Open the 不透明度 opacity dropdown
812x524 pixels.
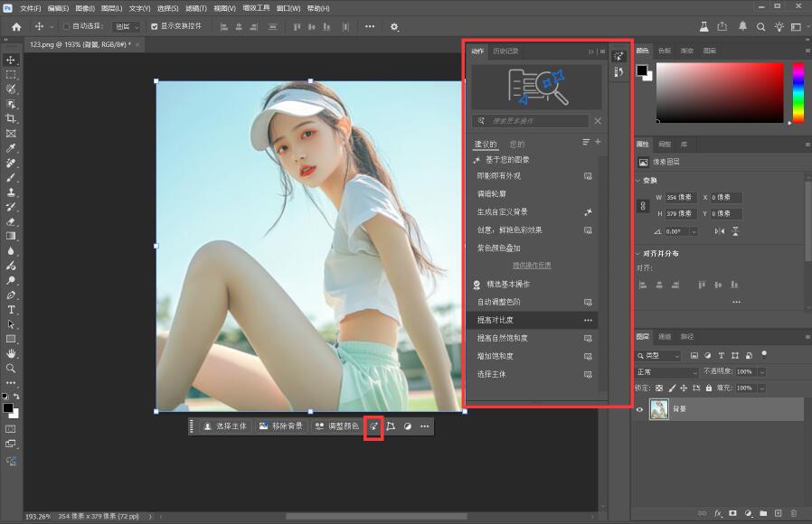pyautogui.click(x=762, y=371)
